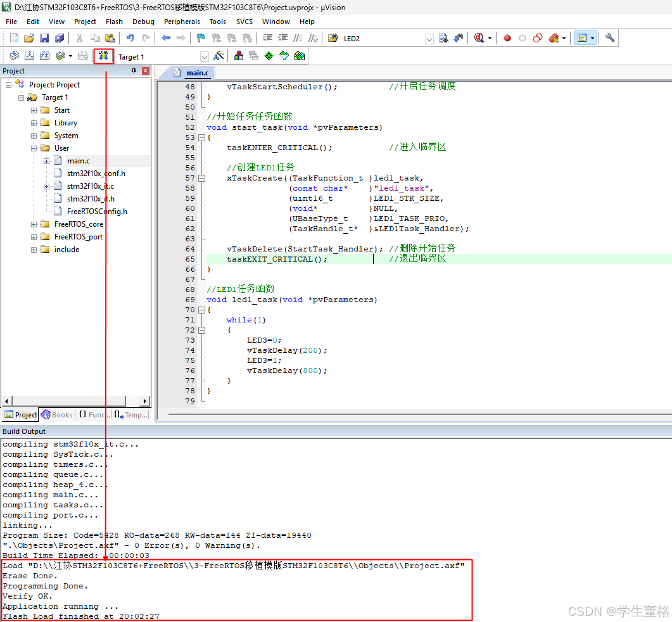Close the Project panel with red X
The width and height of the screenshot is (672, 622).
point(146,71)
